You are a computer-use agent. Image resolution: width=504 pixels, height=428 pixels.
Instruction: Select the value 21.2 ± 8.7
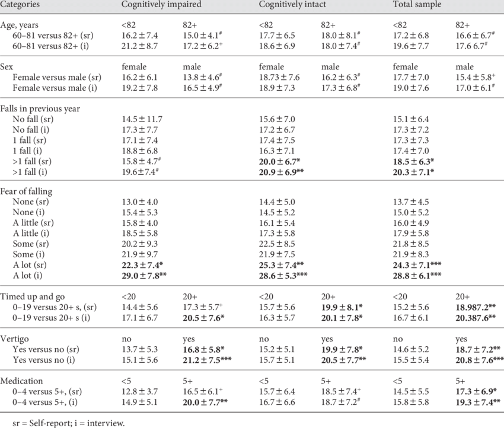click(139, 46)
